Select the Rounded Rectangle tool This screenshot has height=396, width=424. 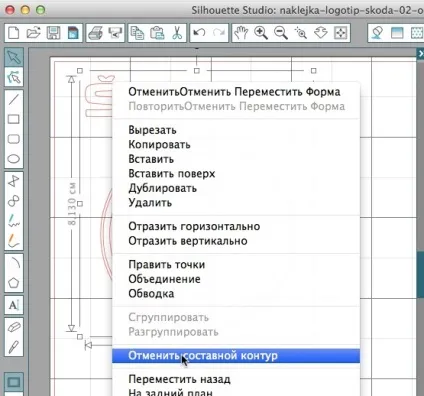click(14, 139)
